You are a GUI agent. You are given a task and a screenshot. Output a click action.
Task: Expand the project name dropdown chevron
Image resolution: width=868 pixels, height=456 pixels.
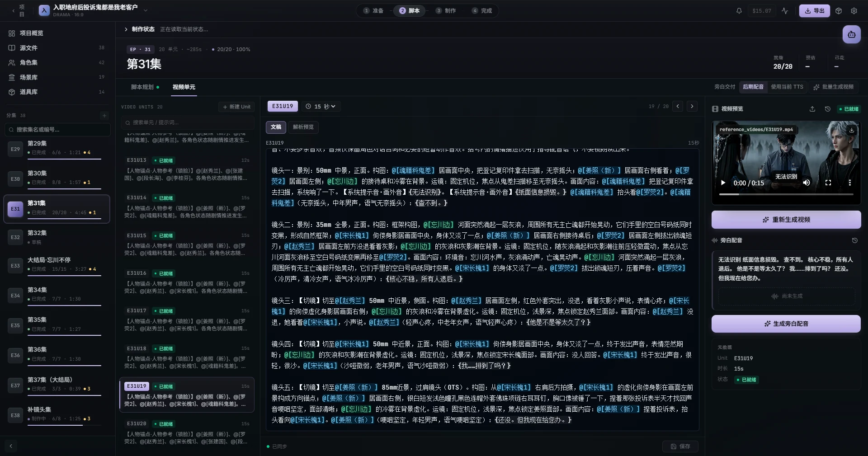click(146, 10)
